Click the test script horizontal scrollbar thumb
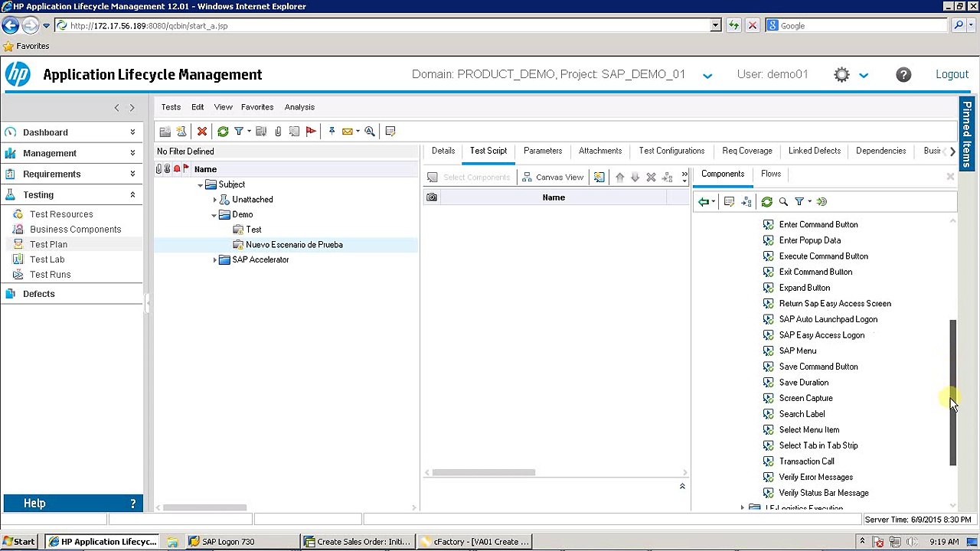This screenshot has width=980, height=551. tap(484, 472)
